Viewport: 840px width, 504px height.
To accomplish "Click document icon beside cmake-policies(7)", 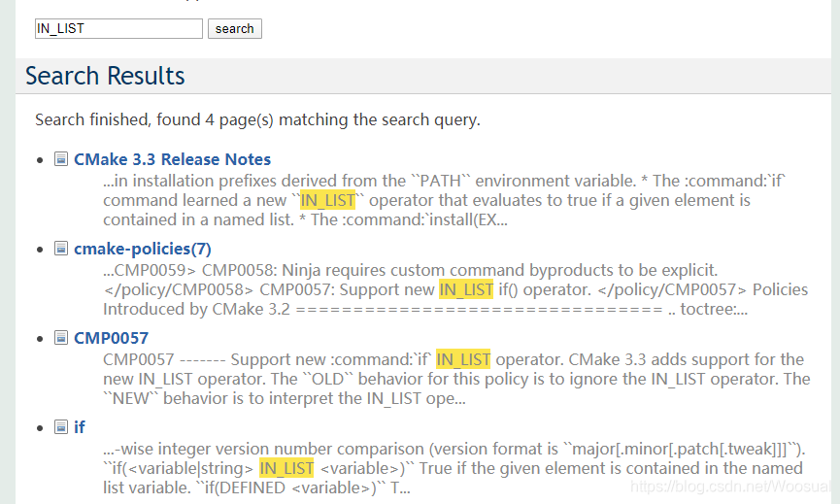I will click(x=61, y=249).
